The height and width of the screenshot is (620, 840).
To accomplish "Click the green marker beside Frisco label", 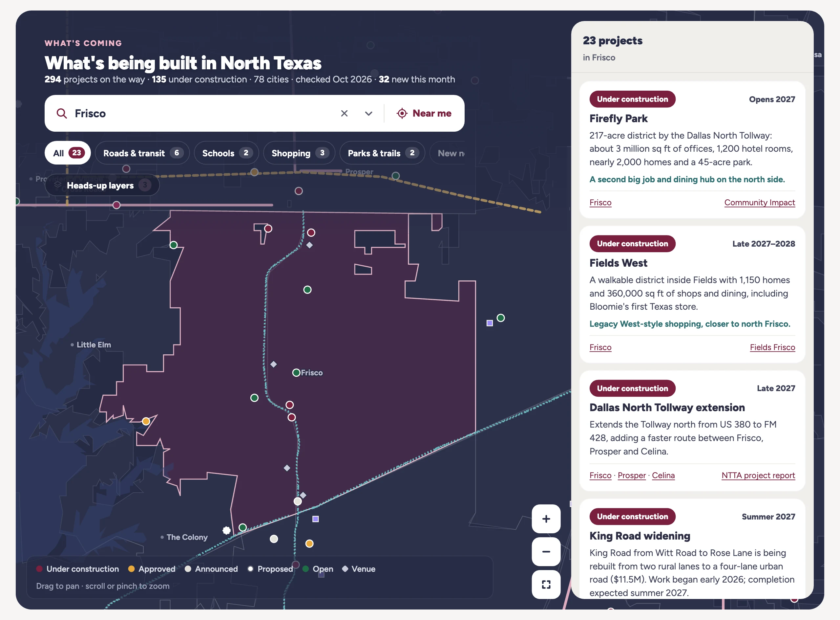I will (x=296, y=373).
